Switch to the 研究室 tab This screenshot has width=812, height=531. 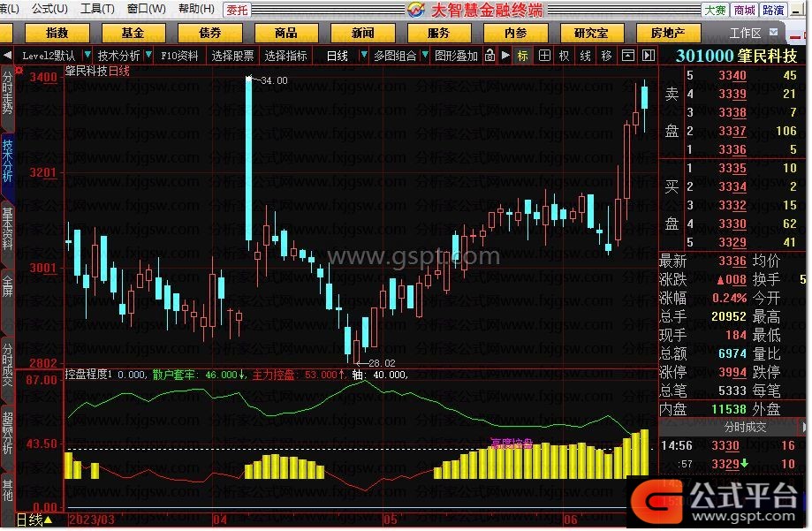591,34
